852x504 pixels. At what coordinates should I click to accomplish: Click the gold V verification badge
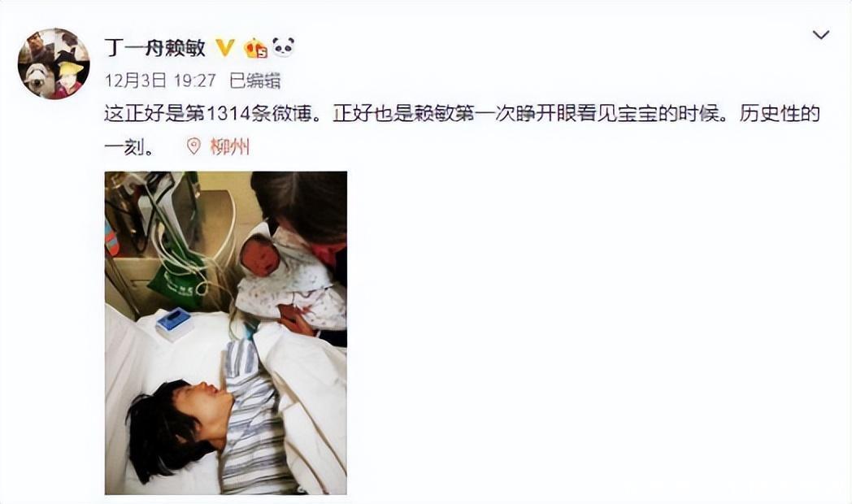click(x=225, y=48)
